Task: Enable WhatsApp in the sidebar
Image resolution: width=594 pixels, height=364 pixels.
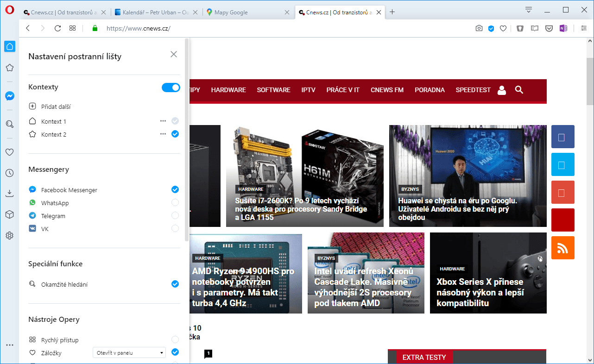Action: click(175, 202)
